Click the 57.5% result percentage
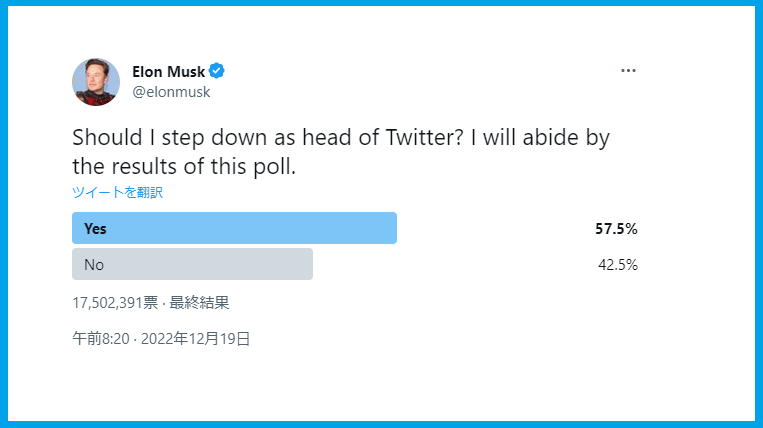Image resolution: width=763 pixels, height=428 pixels. (616, 229)
